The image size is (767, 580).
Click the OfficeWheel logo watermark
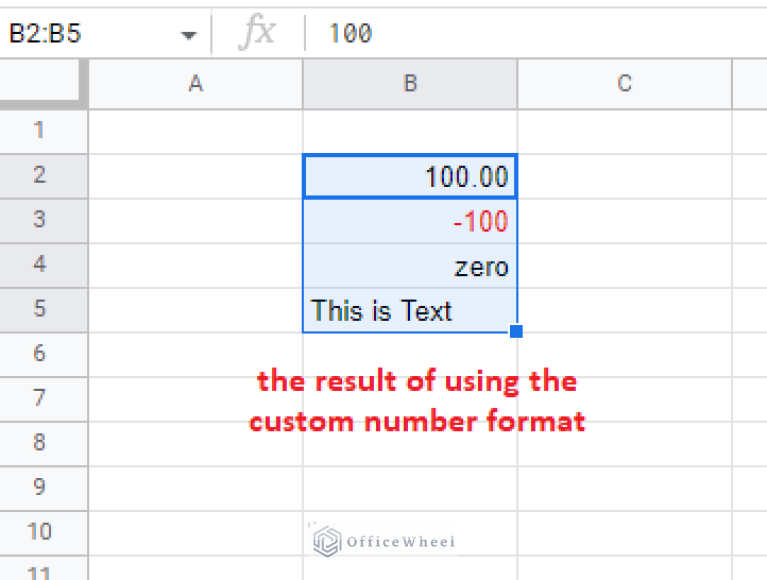tap(384, 541)
